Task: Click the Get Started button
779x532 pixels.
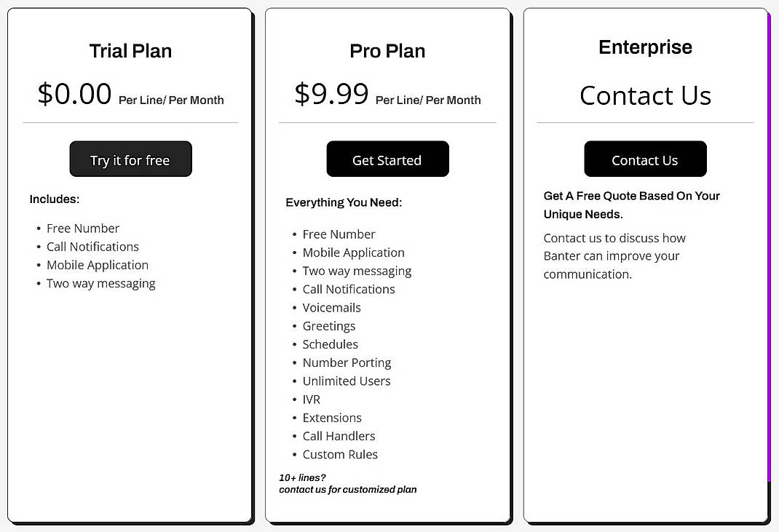Action: click(x=387, y=159)
